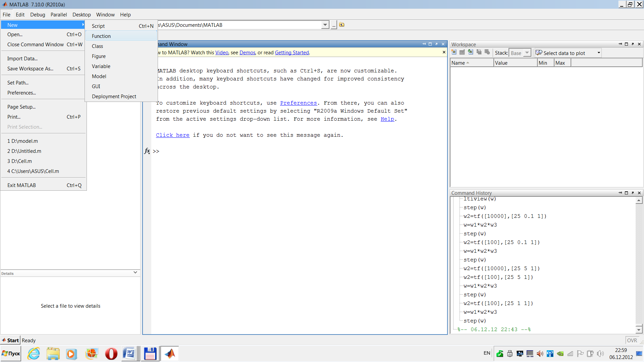Choose Class from the New submenu
The image size is (644, 362).
pos(121,46)
